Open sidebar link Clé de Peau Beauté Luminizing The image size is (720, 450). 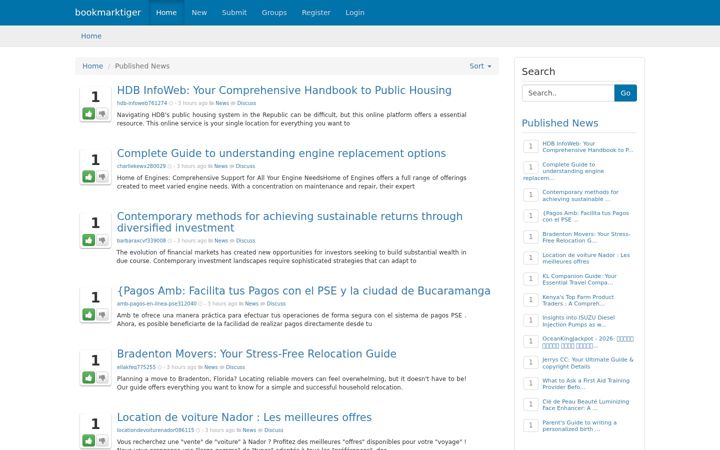pos(586,405)
